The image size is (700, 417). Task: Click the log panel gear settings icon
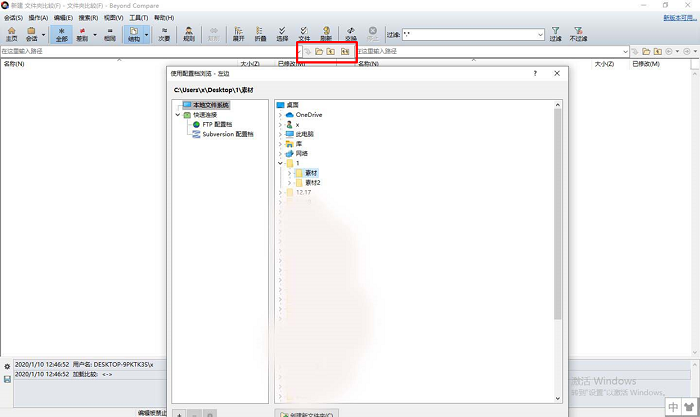[x=7, y=367]
